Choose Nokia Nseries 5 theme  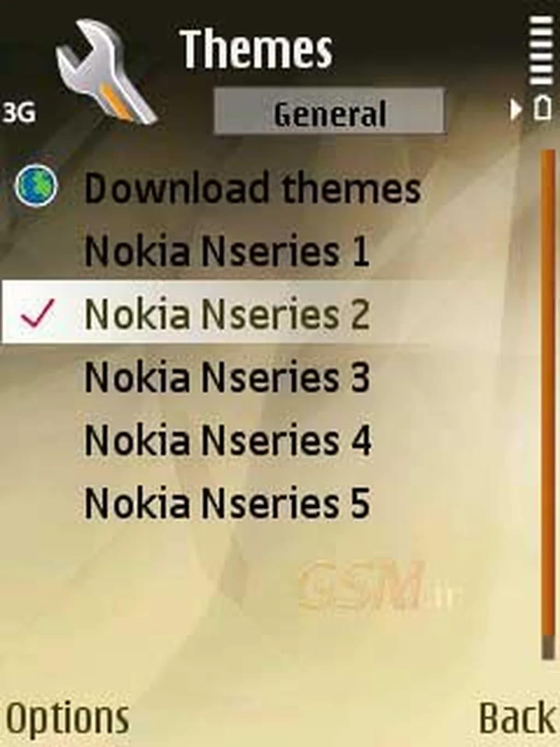227,503
